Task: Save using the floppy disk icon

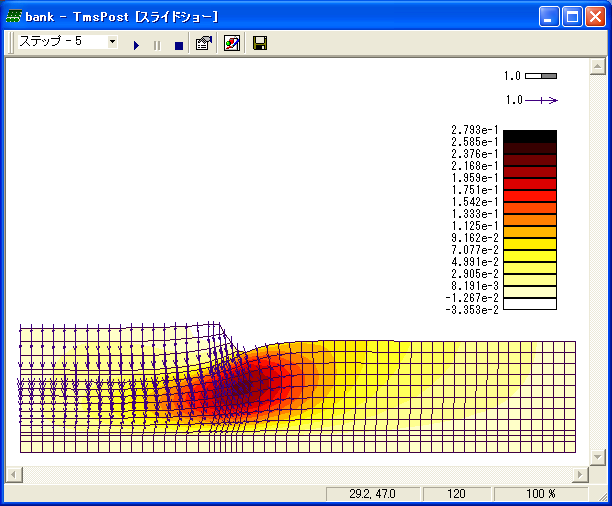Action: (260, 43)
